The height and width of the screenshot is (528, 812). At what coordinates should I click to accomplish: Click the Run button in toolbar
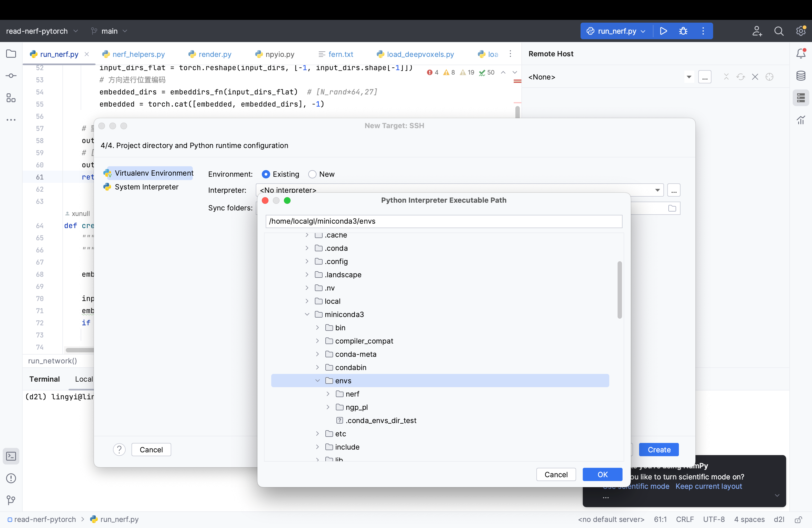coord(663,31)
